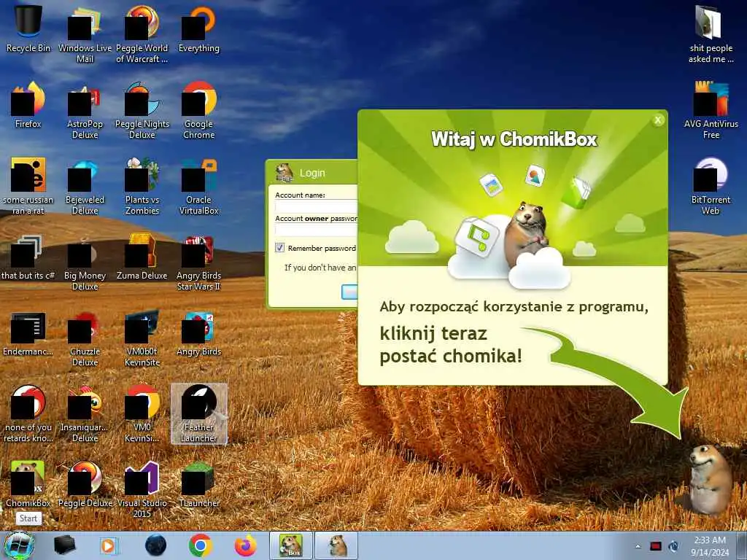Open Firefox from the taskbar
Viewport: 747px width, 560px height.
click(x=245, y=545)
